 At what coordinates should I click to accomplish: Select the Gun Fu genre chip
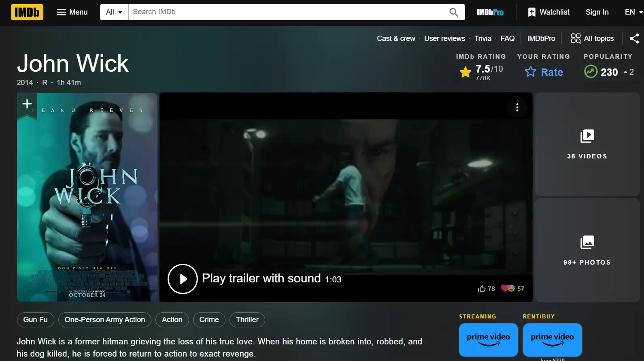(36, 320)
